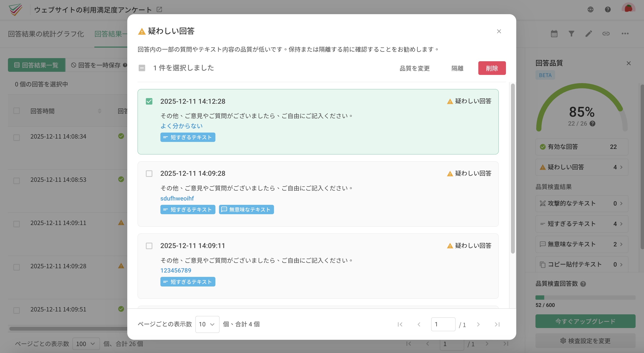Close the 回答品質 side panel
Viewport: 644px width, 353px height.
point(628,63)
